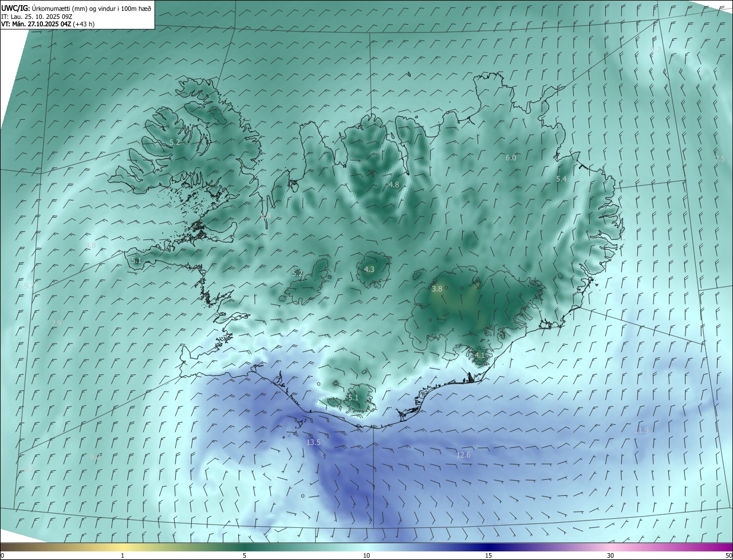The image size is (733, 560).
Task: Click the 8.2 value in the southwest sea
Action: [96, 457]
